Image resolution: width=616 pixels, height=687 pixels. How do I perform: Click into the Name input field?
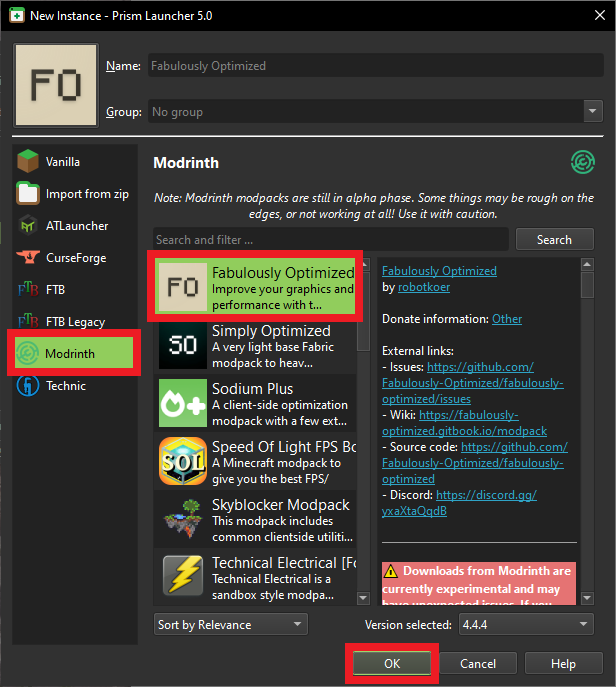[375, 65]
